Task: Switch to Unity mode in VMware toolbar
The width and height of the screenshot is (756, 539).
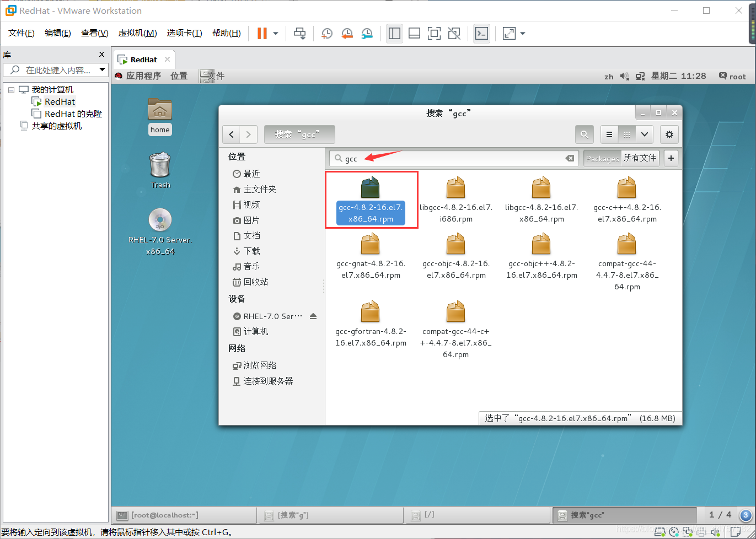Action: 454,34
